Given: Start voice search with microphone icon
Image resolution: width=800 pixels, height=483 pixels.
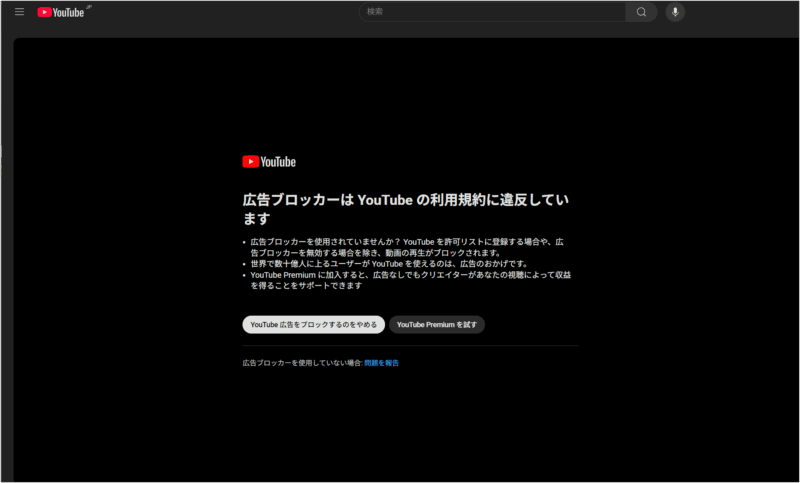Looking at the screenshot, I should (675, 12).
